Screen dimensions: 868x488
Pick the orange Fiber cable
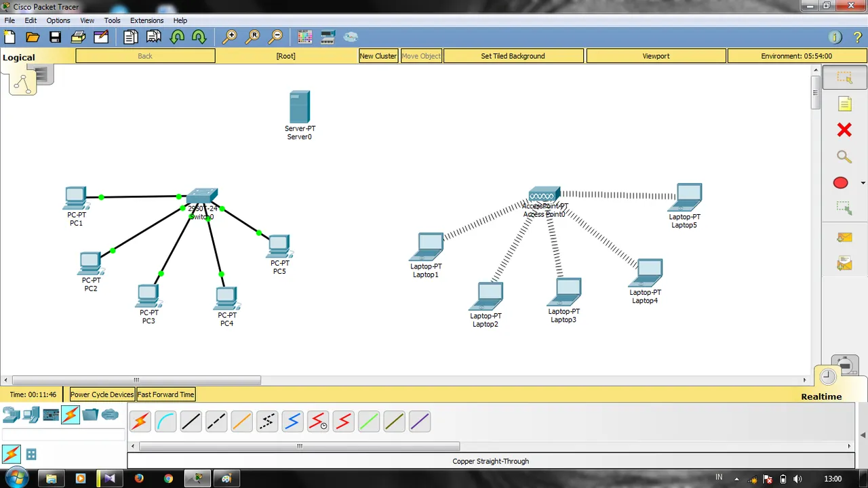pyautogui.click(x=242, y=422)
